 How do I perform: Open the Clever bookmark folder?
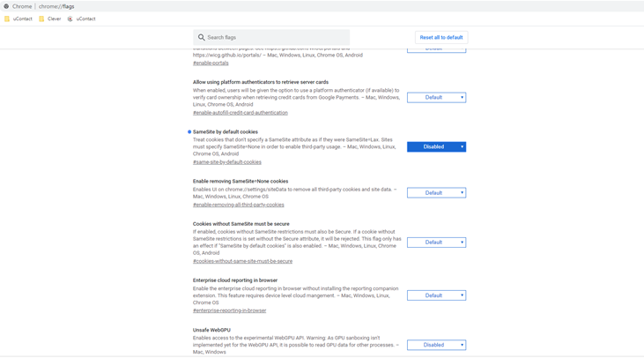pos(50,19)
